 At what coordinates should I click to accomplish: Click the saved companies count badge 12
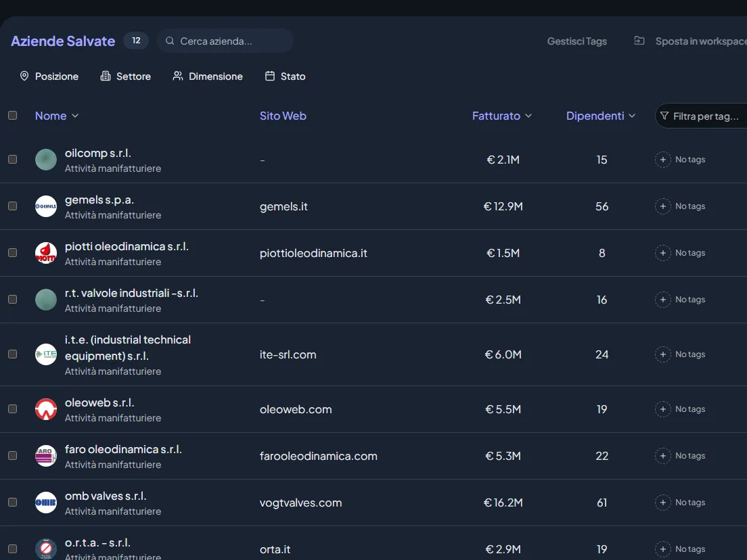[136, 41]
